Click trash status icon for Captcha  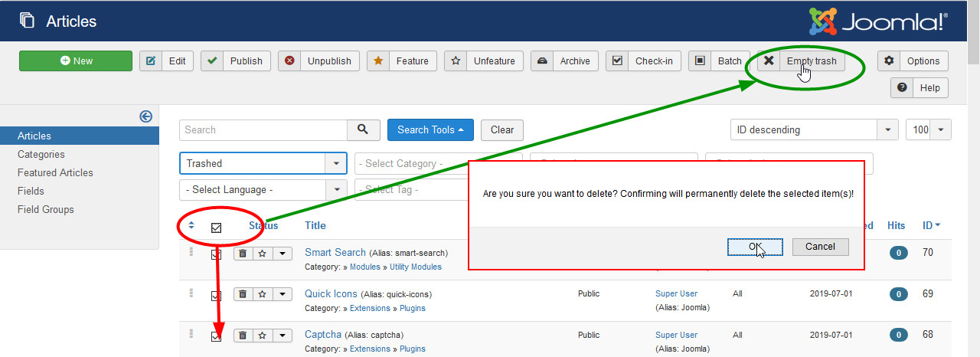pyautogui.click(x=243, y=335)
